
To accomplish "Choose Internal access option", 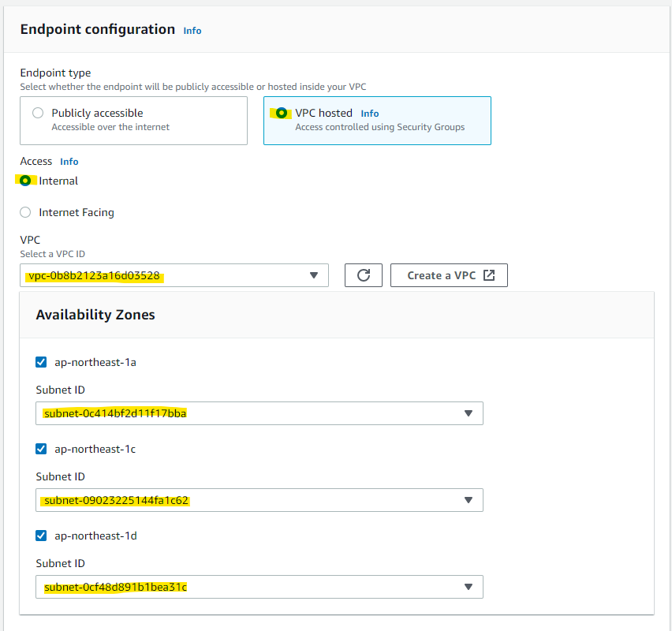I will pyautogui.click(x=26, y=181).
